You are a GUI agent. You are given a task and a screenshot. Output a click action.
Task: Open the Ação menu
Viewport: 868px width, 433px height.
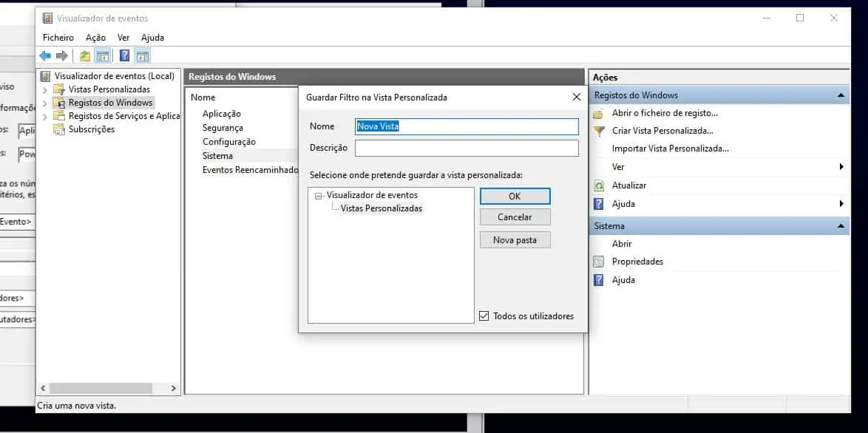click(95, 38)
